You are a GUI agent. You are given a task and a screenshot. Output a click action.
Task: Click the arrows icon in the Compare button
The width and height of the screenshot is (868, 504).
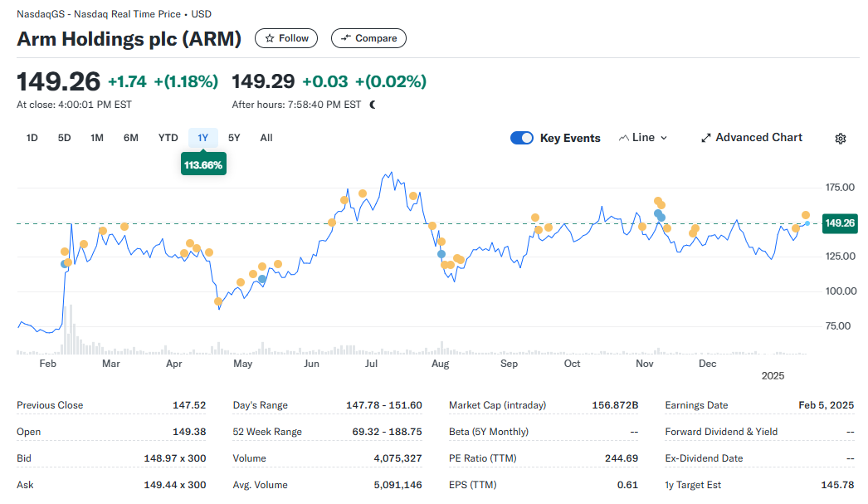[346, 37]
